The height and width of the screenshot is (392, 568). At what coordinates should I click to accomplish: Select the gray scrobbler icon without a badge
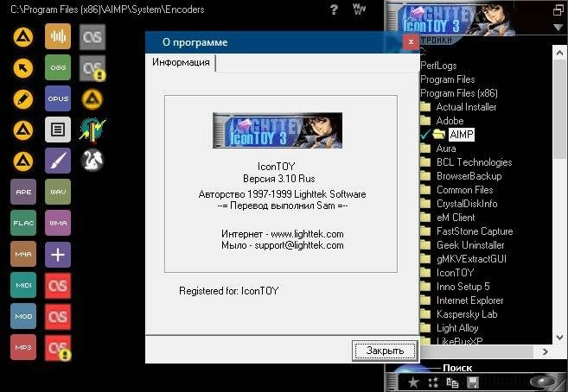[93, 37]
